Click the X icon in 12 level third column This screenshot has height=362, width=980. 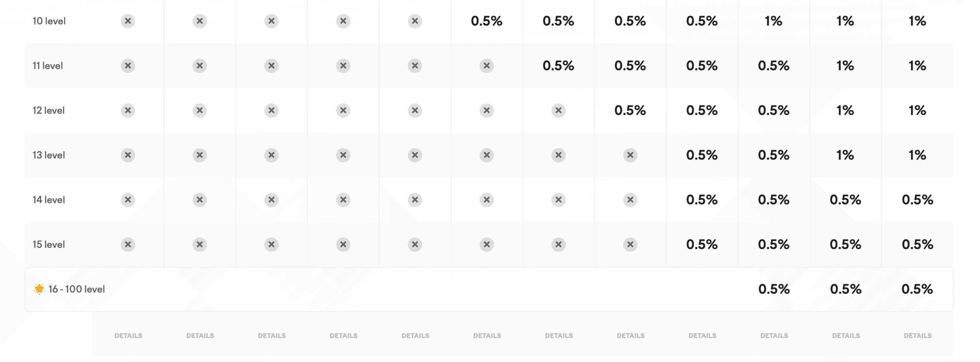271,110
